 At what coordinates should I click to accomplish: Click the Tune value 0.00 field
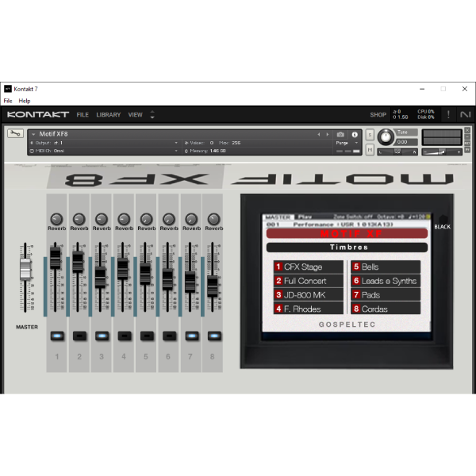[x=407, y=142]
